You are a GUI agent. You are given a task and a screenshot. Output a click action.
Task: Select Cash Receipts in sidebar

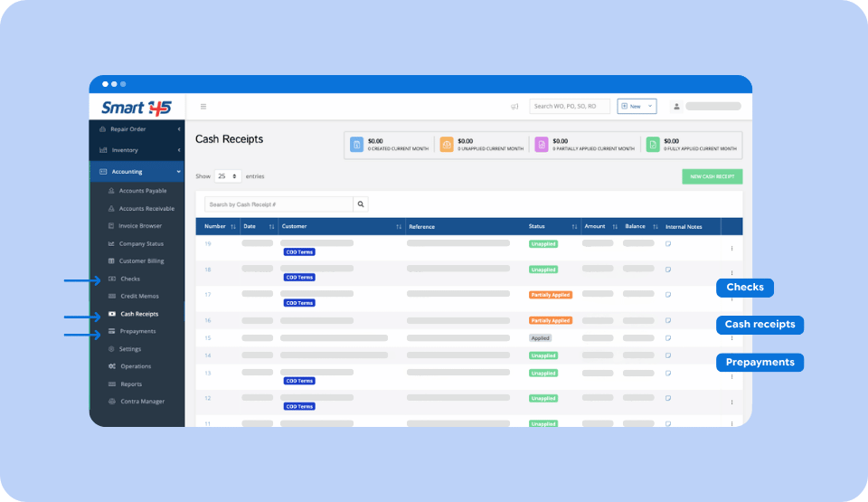pyautogui.click(x=139, y=314)
